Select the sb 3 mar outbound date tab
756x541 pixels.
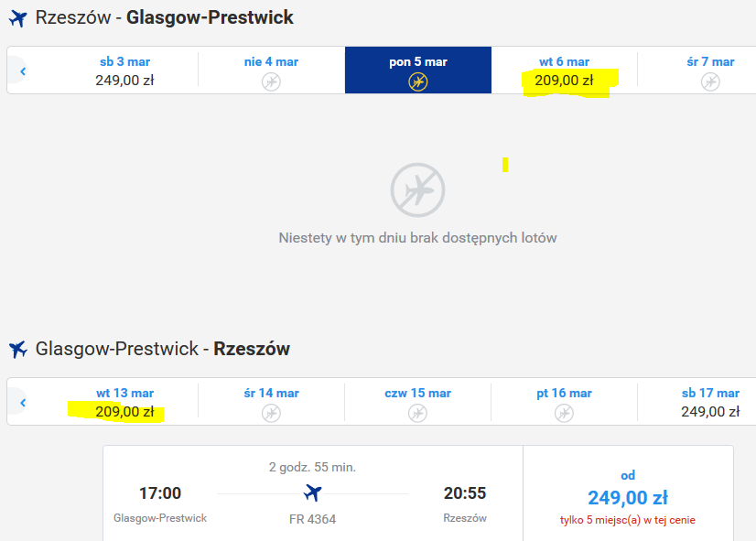(124, 70)
